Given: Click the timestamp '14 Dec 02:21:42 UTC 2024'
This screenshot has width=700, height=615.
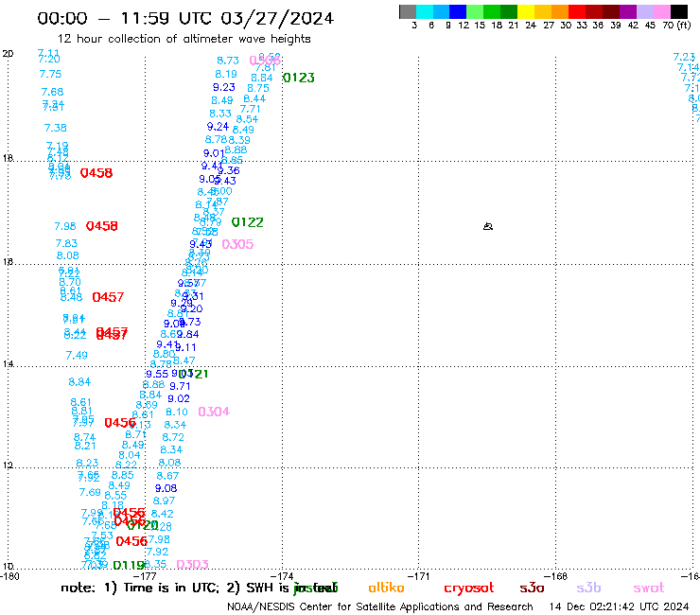Looking at the screenshot, I should pos(619,607).
